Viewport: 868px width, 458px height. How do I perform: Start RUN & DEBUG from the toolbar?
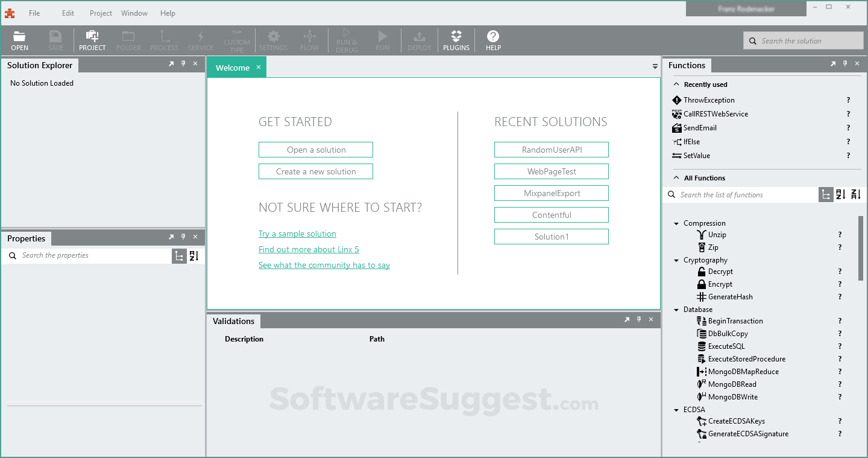347,40
